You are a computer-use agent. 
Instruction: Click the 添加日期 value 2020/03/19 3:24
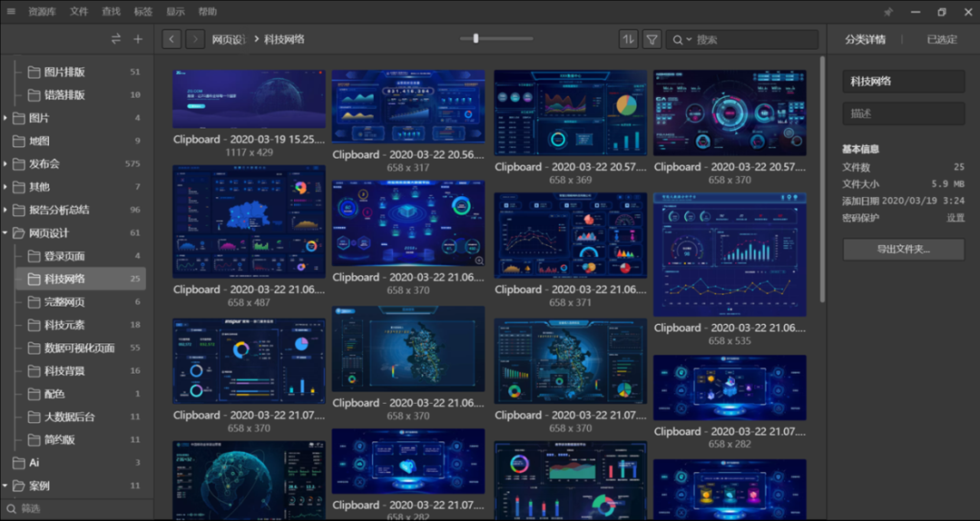(x=925, y=201)
